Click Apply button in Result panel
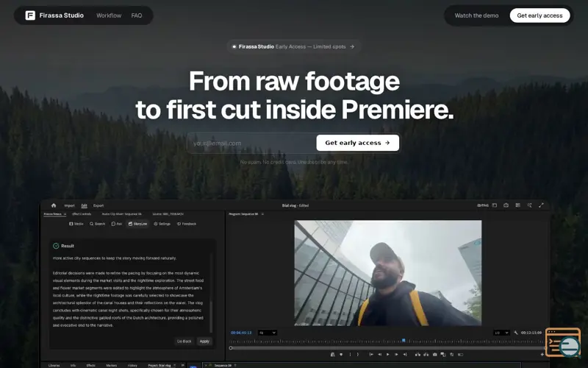This screenshot has width=588, height=368. (204, 342)
